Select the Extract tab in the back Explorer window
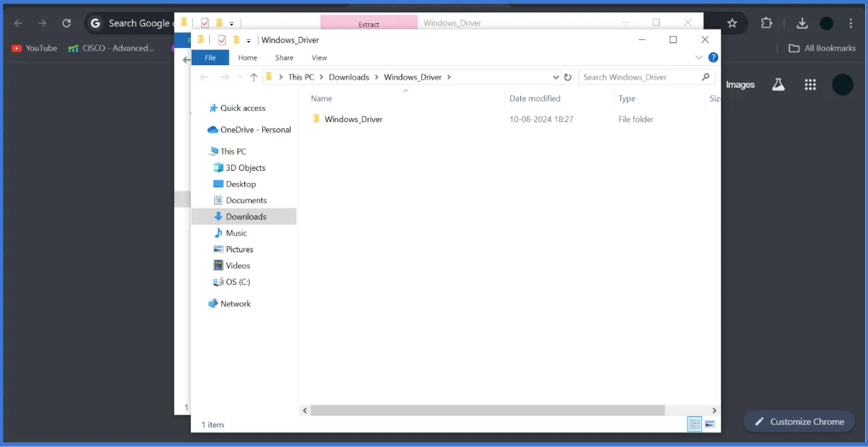 368,24
